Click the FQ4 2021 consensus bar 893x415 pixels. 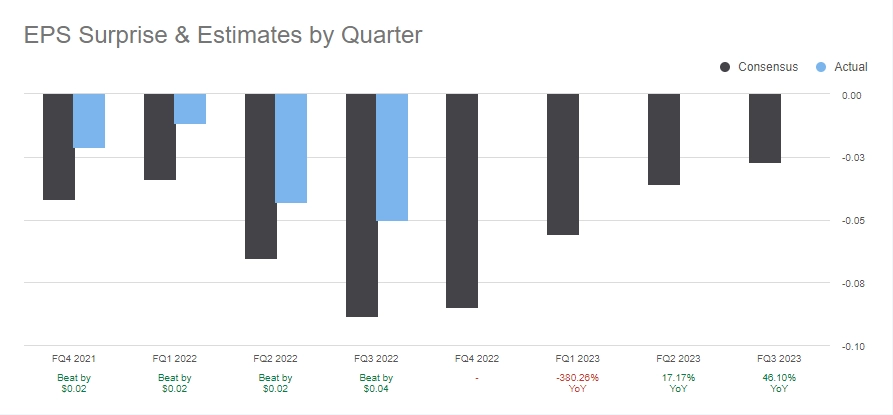coord(58,147)
